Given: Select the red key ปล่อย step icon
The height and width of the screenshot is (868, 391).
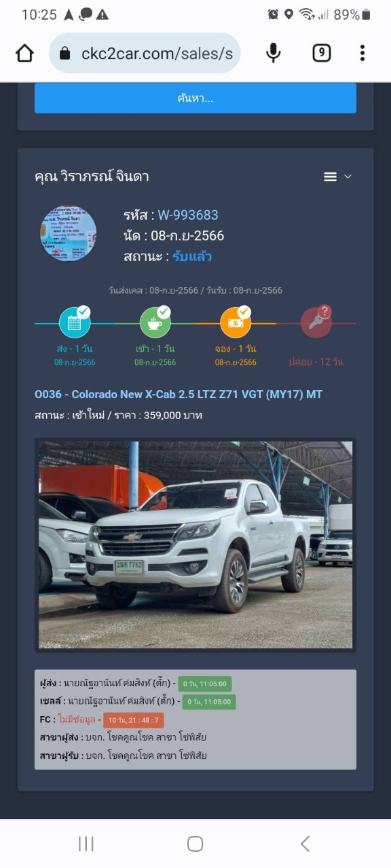Looking at the screenshot, I should tap(316, 322).
